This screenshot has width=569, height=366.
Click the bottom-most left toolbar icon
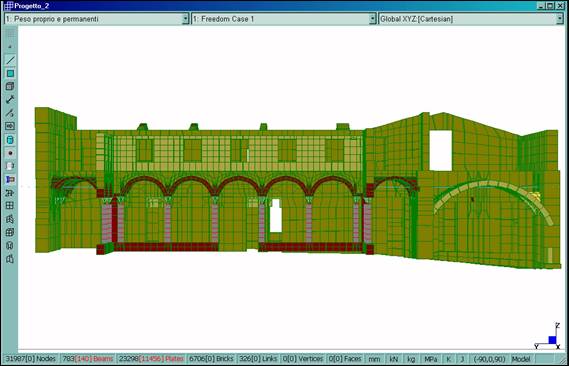(10, 259)
